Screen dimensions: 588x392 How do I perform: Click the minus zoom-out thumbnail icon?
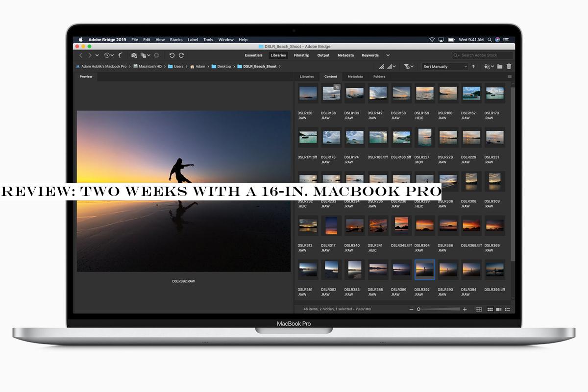click(412, 309)
